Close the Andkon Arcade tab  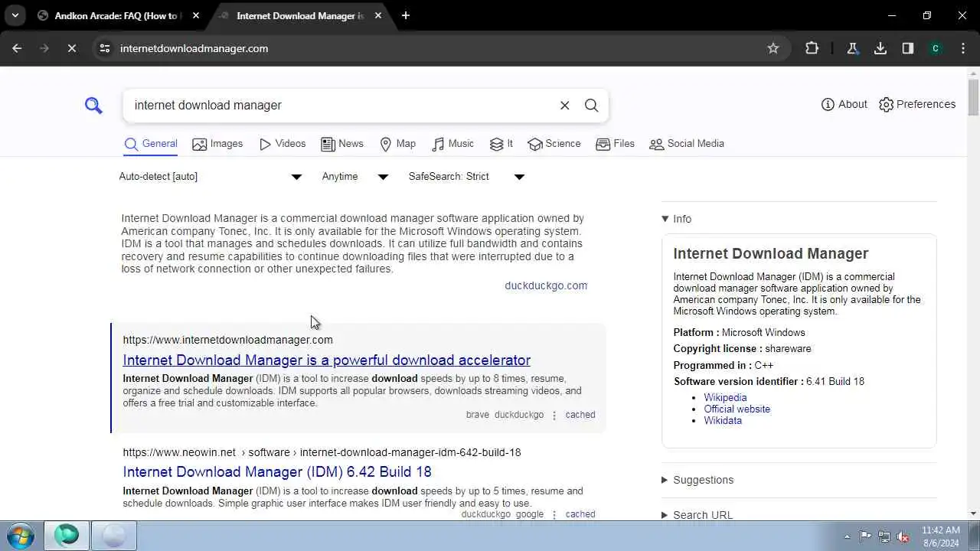tap(196, 15)
